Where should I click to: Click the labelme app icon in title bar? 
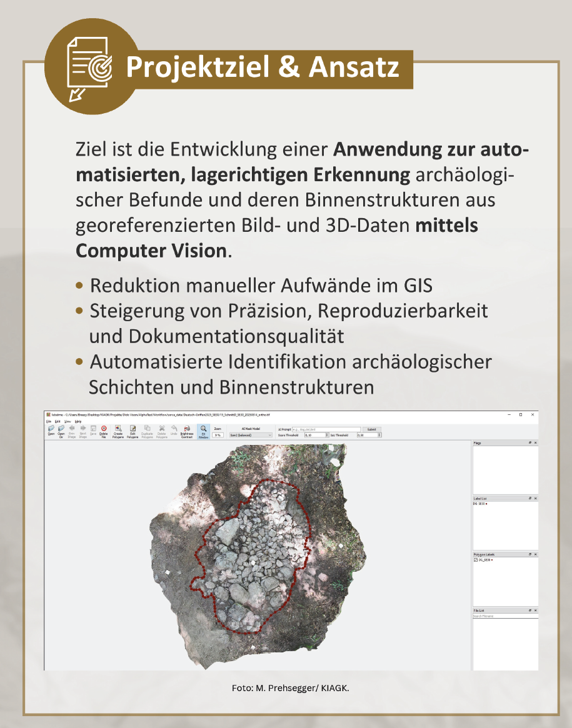[x=48, y=414]
